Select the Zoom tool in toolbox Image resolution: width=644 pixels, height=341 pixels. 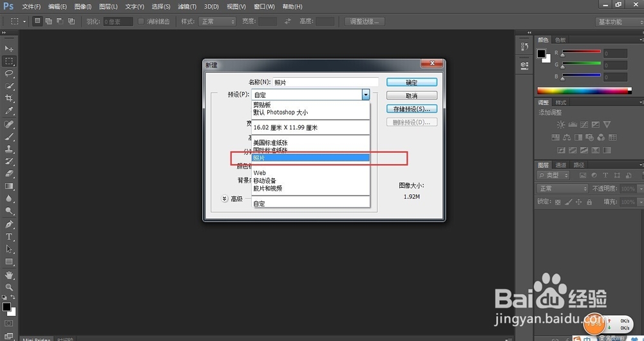[x=9, y=287]
